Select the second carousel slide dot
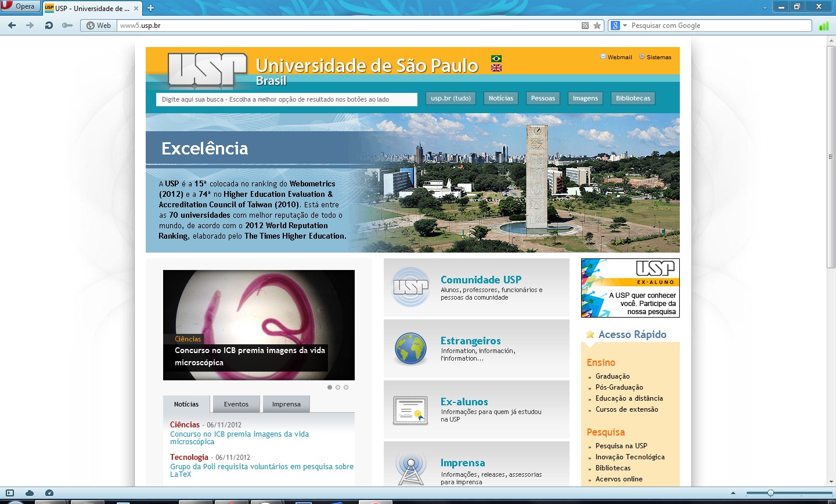 (338, 387)
